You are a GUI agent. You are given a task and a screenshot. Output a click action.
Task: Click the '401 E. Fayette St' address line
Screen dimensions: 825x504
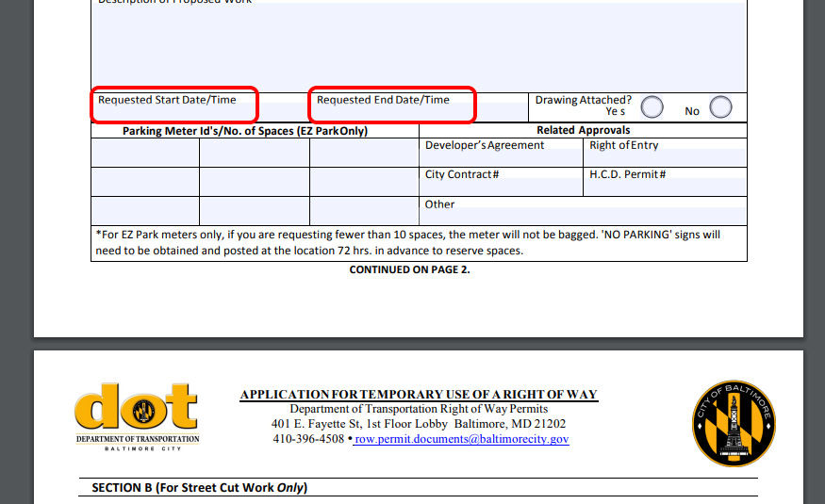pos(419,424)
